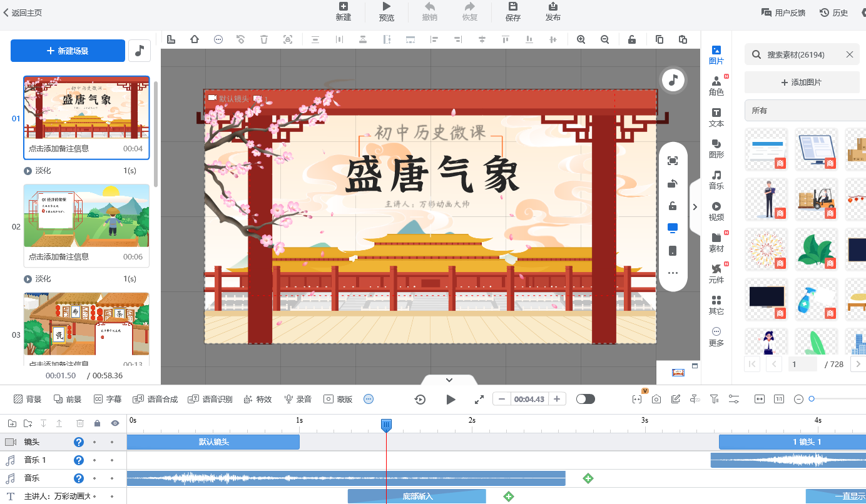This screenshot has width=866, height=504.
Task: Click the play button above timeline
Action: coord(451,399)
